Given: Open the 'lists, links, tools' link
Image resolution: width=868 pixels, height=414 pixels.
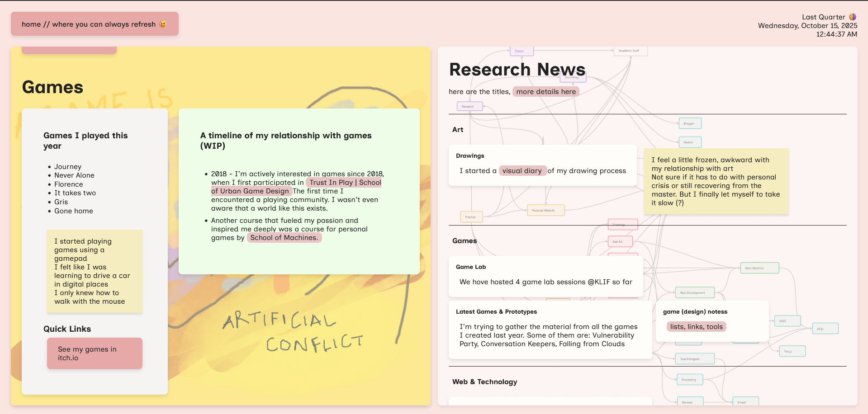Looking at the screenshot, I should pyautogui.click(x=696, y=327).
